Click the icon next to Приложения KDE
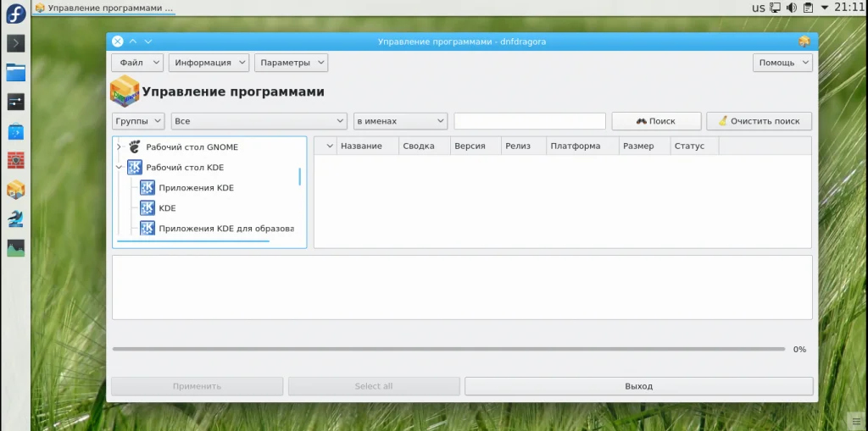This screenshot has height=431, width=868. coord(147,188)
